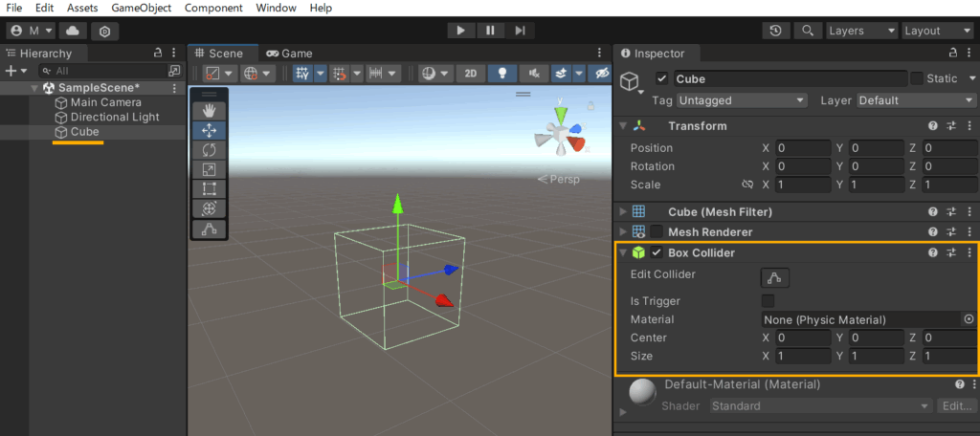Toggle the Inspector lock icon
Screen dimensions: 980x436
tap(952, 54)
